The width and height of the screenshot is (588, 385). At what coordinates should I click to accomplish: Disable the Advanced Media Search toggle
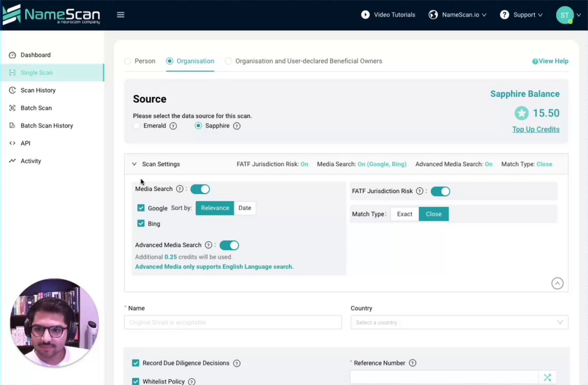pos(229,245)
